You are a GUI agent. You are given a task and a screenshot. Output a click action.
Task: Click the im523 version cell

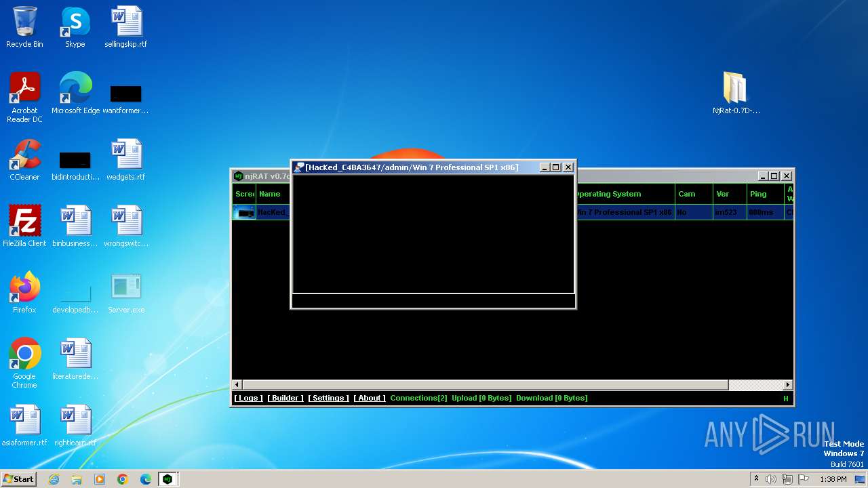click(x=730, y=212)
